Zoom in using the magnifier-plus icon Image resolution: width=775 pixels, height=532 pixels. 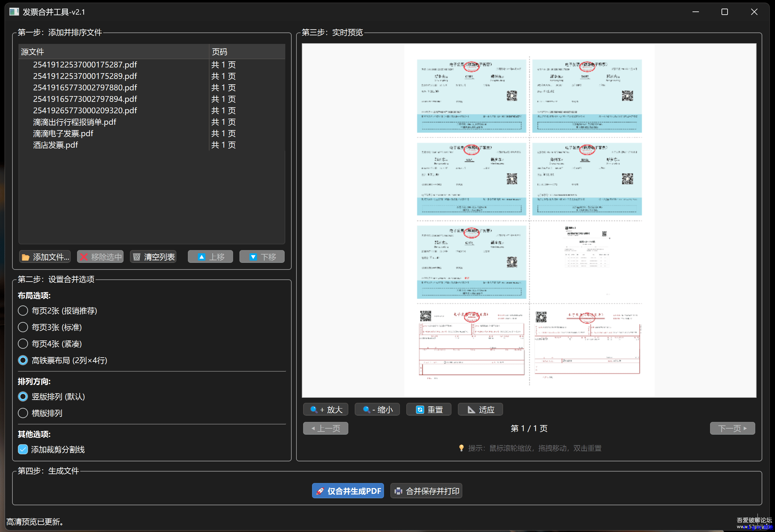(313, 409)
